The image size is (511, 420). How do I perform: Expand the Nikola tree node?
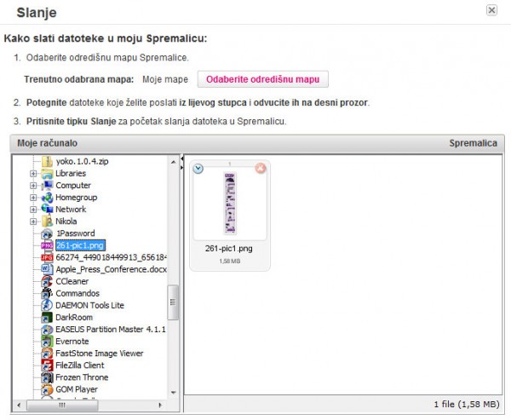point(33,222)
